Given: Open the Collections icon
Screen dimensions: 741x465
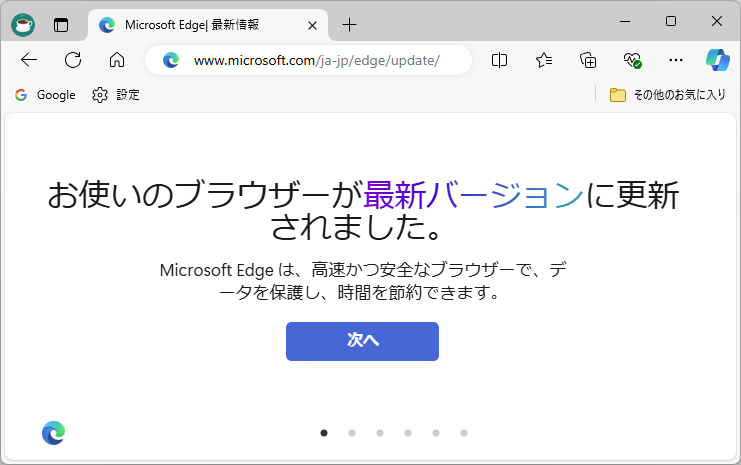Looking at the screenshot, I should click(x=588, y=60).
